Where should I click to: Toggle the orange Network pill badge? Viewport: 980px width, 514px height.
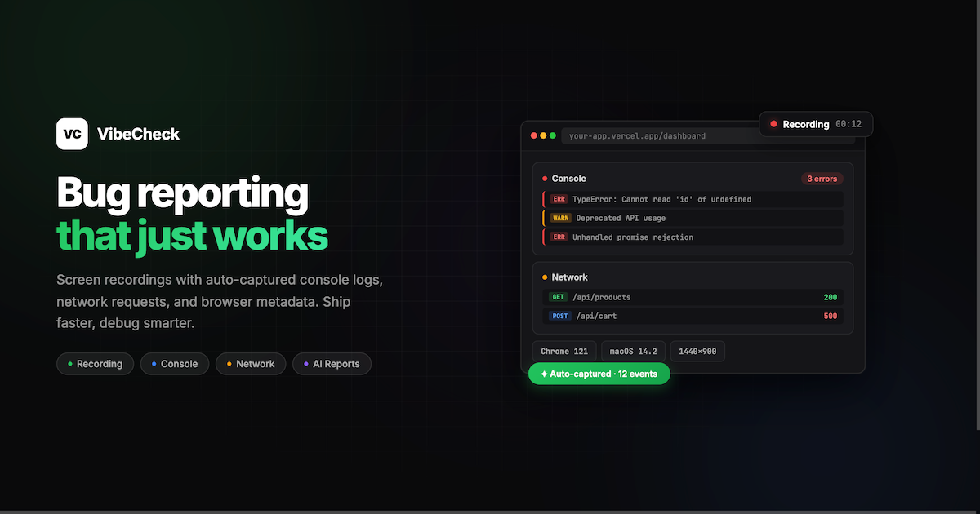[251, 364]
